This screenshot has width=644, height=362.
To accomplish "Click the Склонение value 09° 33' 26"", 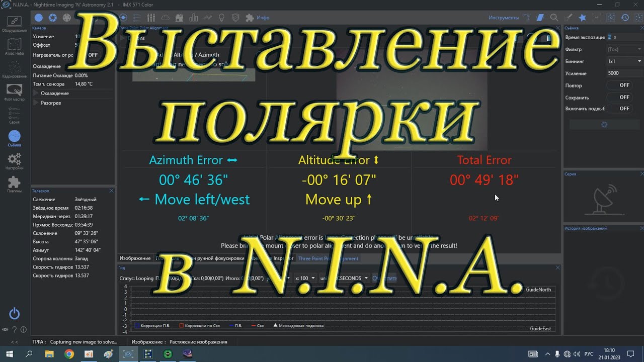I will pos(86,233).
